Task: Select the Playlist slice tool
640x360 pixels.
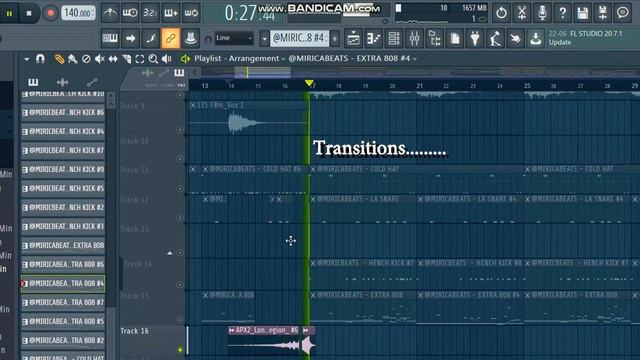Action: point(126,59)
